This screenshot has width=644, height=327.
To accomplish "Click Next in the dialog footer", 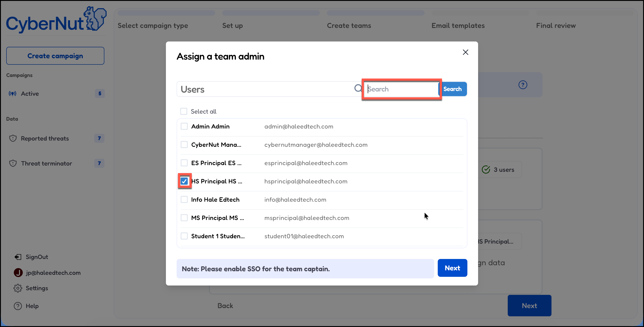I will tap(452, 268).
